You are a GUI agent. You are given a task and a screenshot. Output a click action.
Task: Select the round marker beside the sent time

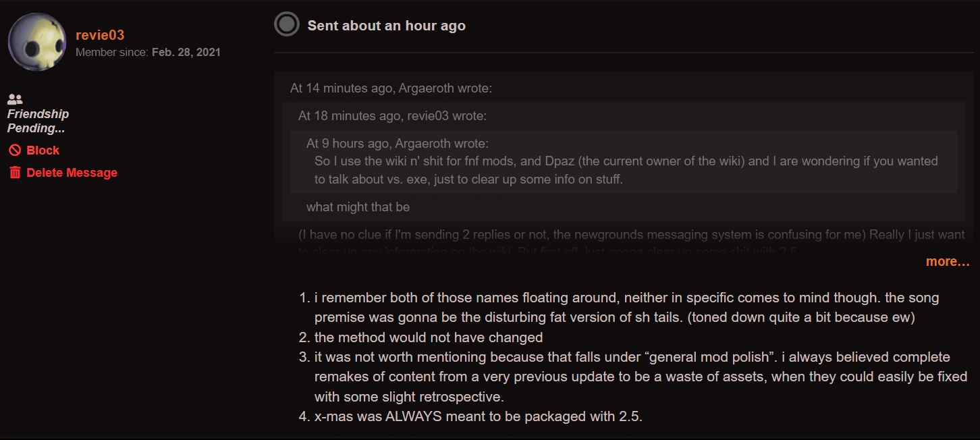pos(287,25)
